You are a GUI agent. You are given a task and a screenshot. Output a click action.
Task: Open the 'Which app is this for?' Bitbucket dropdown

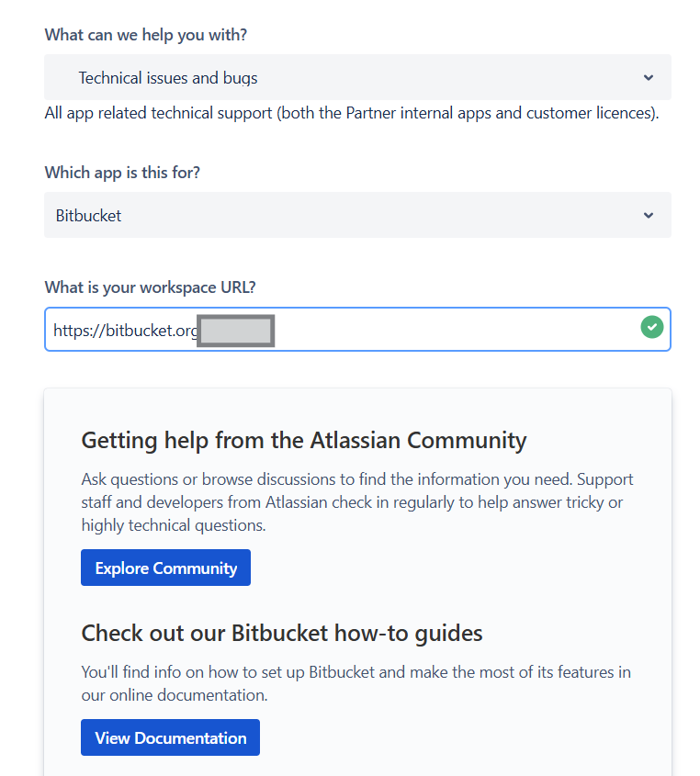[x=357, y=215]
